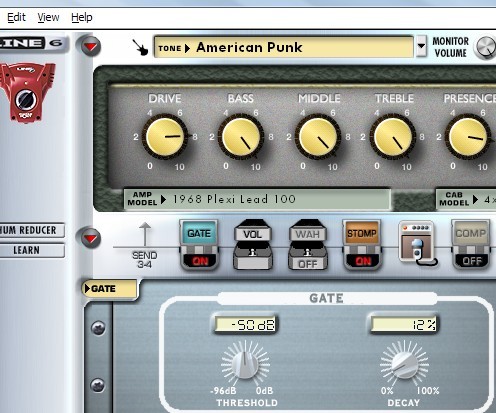
Task: Click the red TonePort device icon
Action: point(27,92)
